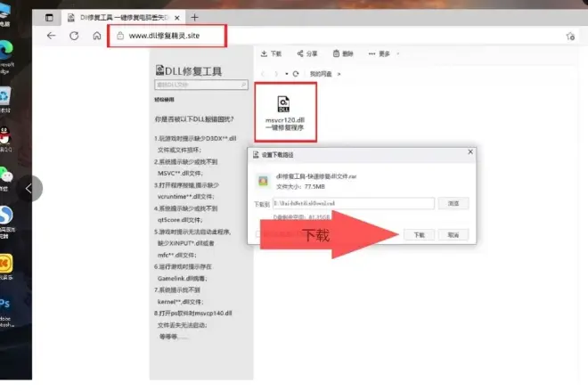
Task: Open the 我的网盘 breadcrumb path
Action: [319, 74]
